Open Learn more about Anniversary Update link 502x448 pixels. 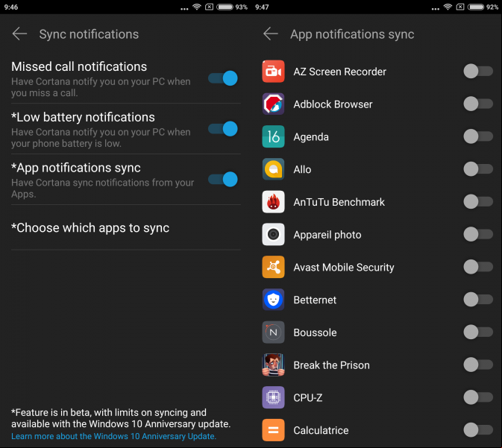click(113, 436)
